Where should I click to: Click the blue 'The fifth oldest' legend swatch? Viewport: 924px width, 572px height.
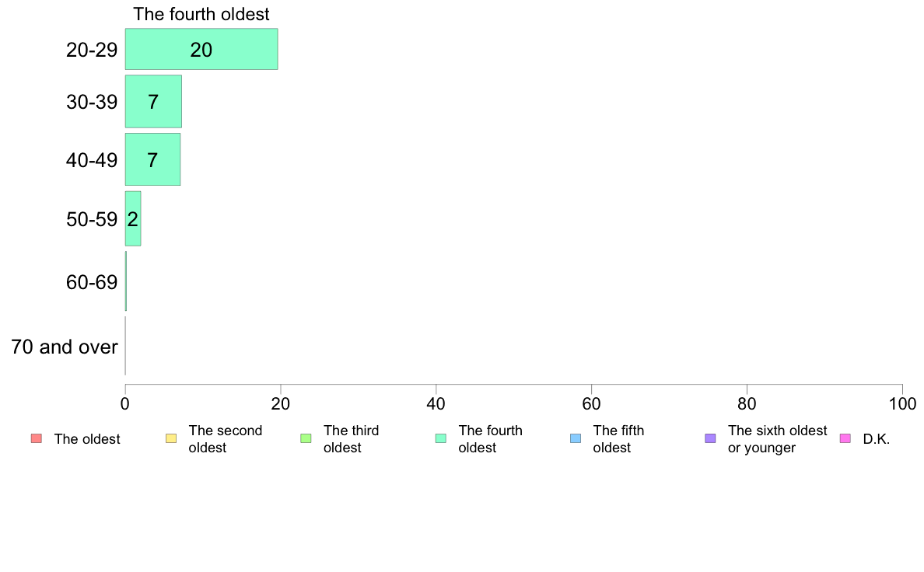tap(576, 439)
